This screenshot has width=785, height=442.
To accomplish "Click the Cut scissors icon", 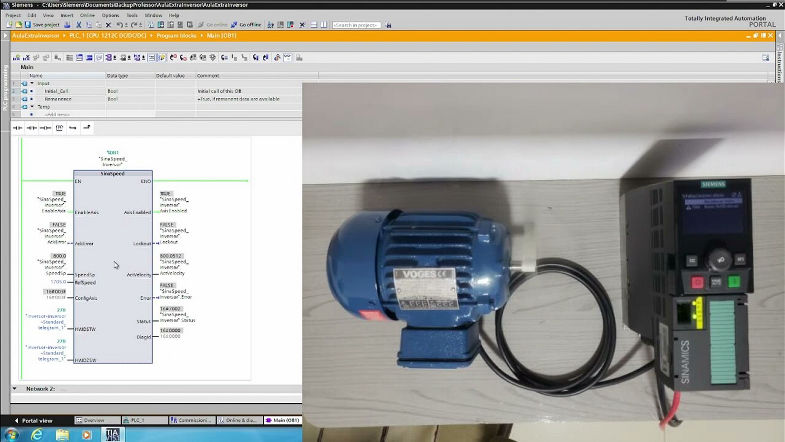I will (x=79, y=25).
